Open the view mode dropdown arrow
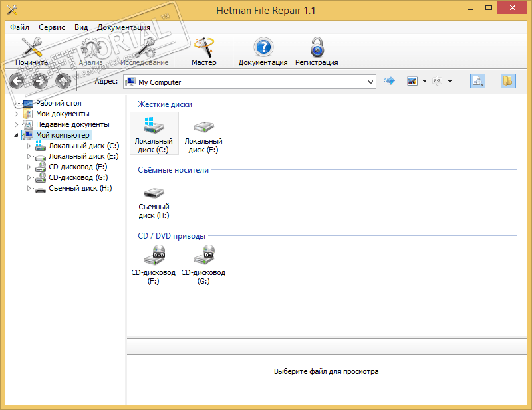Image resolution: width=532 pixels, height=410 pixels. pos(424,81)
